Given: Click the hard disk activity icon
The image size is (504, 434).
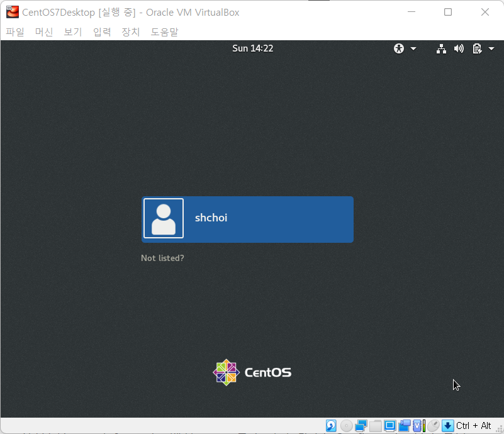Looking at the screenshot, I should tap(331, 426).
